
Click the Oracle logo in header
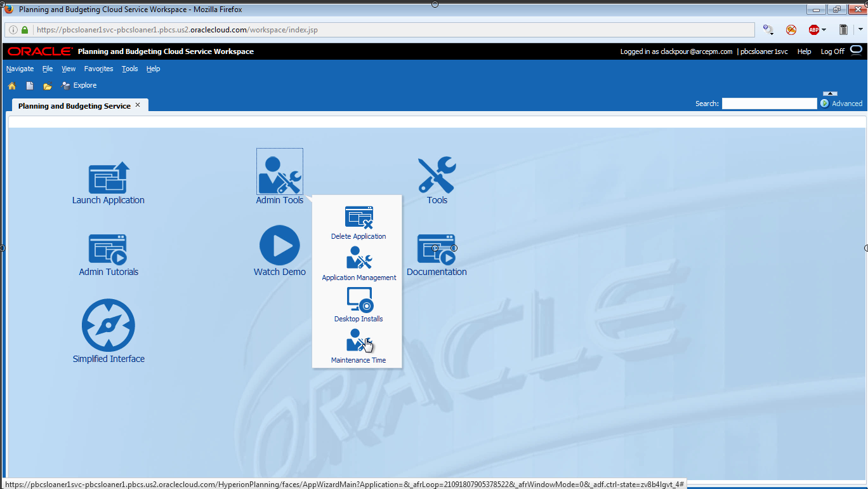coord(40,51)
